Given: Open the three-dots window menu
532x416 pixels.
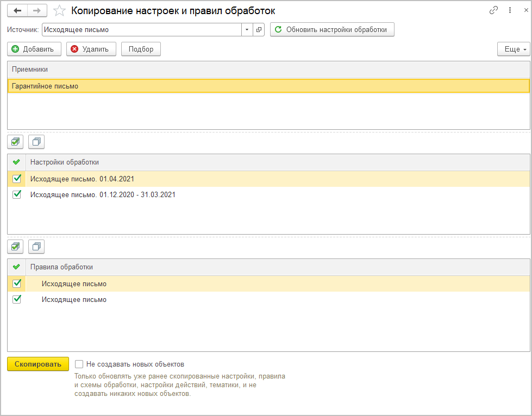Looking at the screenshot, I should (510, 10).
